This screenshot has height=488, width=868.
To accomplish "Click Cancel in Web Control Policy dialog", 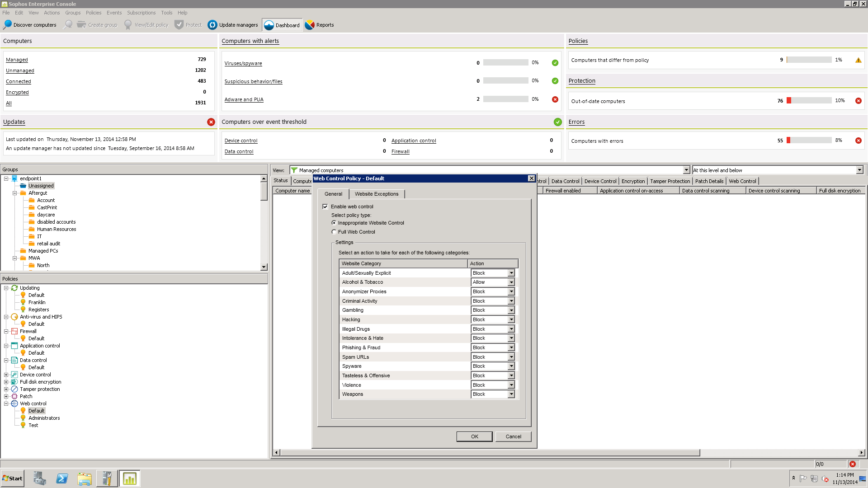I will pos(513,436).
